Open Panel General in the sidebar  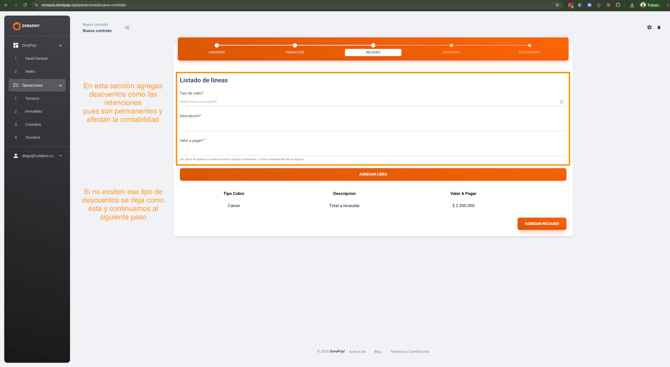coord(36,59)
